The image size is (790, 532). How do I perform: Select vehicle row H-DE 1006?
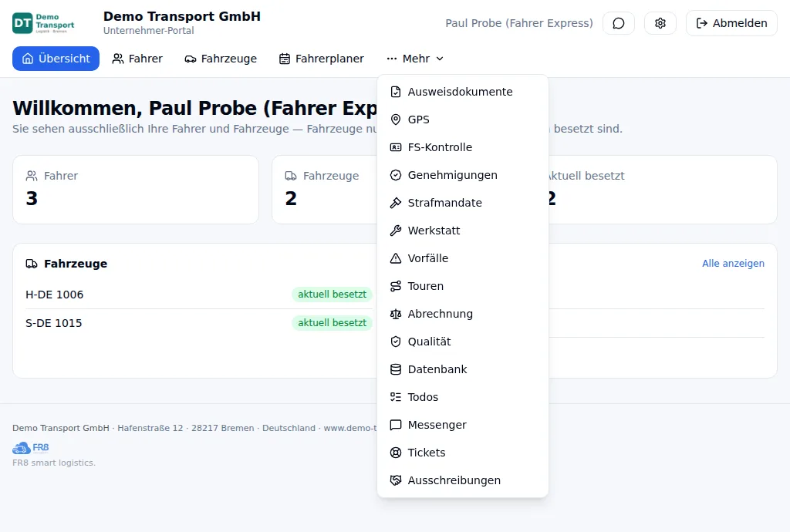(x=198, y=295)
